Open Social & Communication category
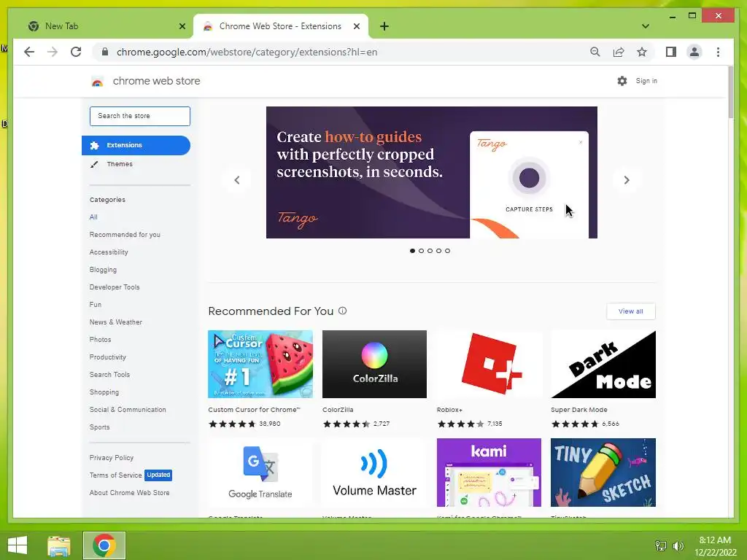Viewport: 747px width, 560px height. 128,410
